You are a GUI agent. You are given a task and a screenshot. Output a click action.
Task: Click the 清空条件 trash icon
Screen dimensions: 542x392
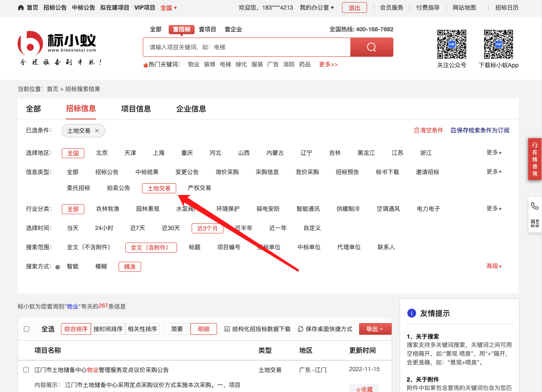[416, 130]
